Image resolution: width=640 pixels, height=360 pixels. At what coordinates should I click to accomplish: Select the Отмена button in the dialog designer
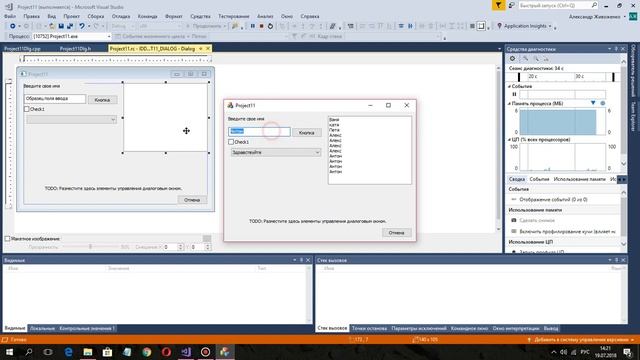192,200
